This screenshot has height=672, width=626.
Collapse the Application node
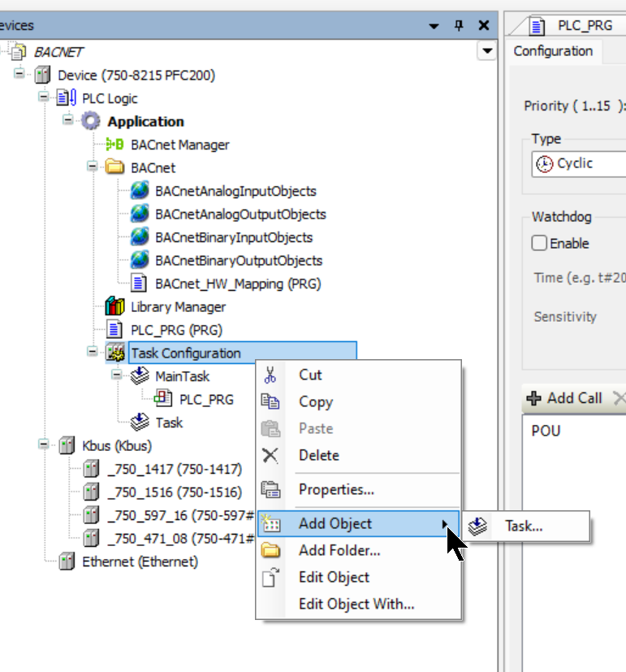(x=67, y=119)
